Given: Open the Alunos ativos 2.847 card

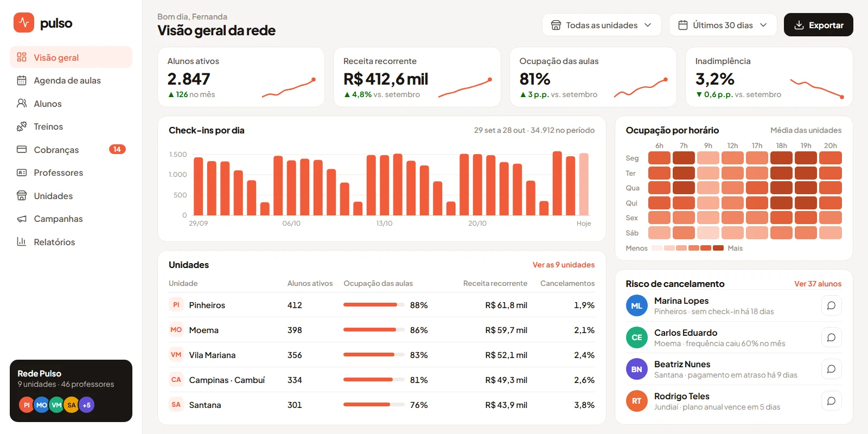Looking at the screenshot, I should [x=241, y=77].
